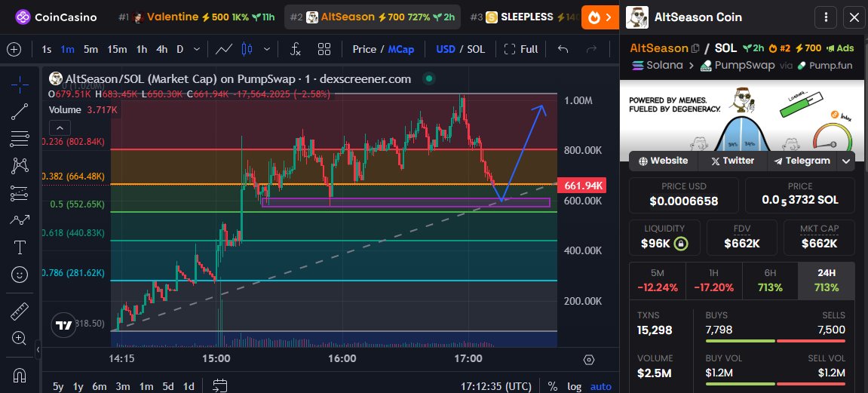
Task: Click the green status dot beside chart title
Action: pos(428,78)
